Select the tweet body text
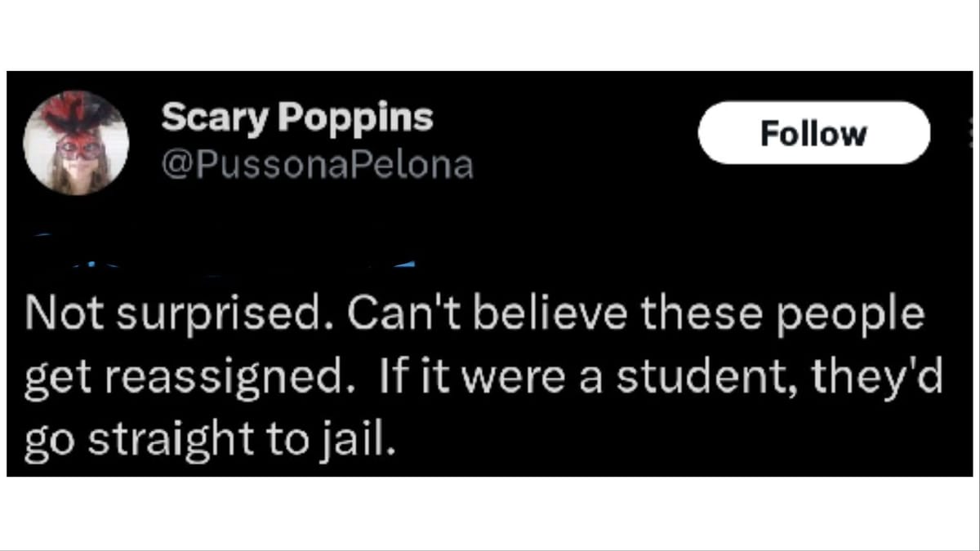This screenshot has width=980, height=551. click(482, 375)
